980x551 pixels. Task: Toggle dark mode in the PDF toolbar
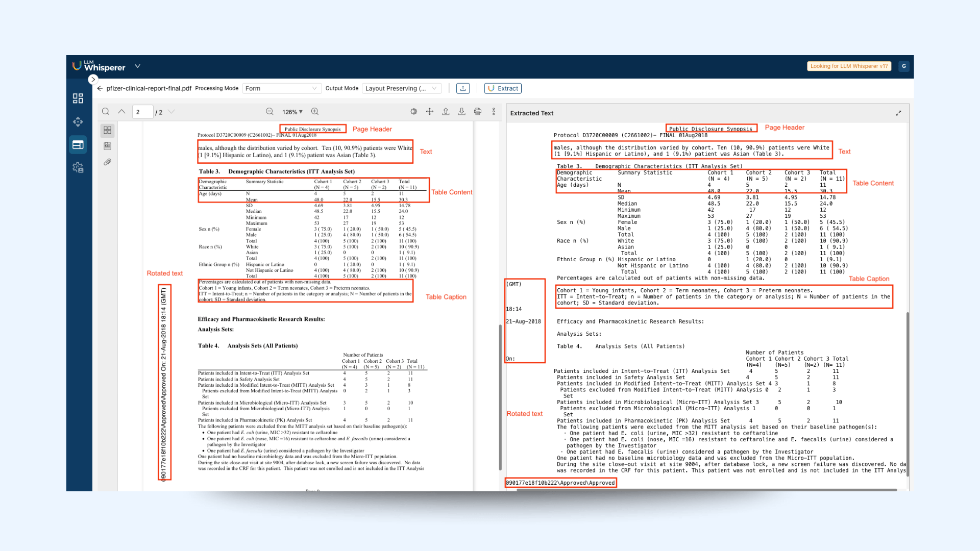(413, 111)
